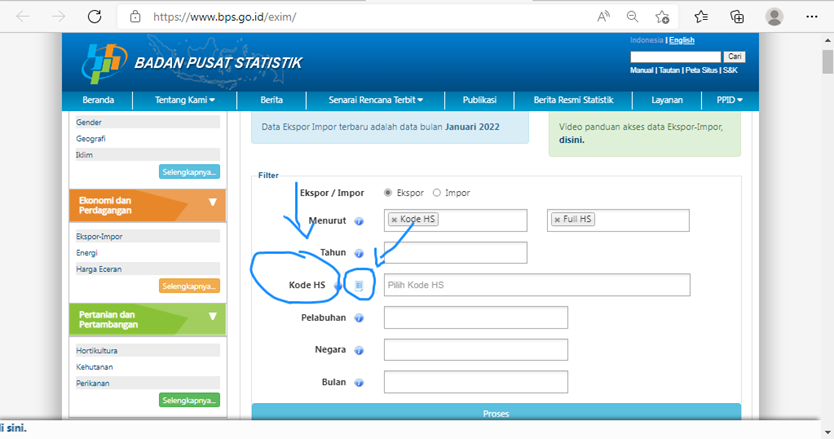Select the Impor radio button
Image resolution: width=834 pixels, height=439 pixels.
437,193
